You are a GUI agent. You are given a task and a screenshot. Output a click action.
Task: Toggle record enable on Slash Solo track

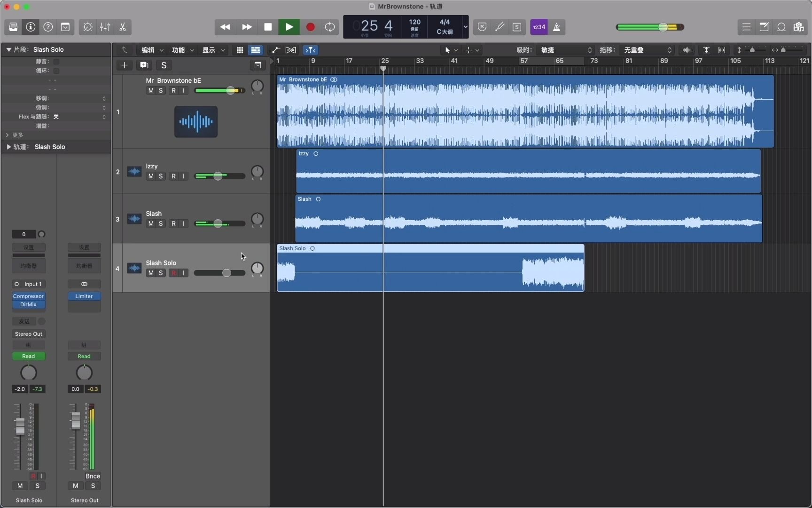click(x=174, y=273)
